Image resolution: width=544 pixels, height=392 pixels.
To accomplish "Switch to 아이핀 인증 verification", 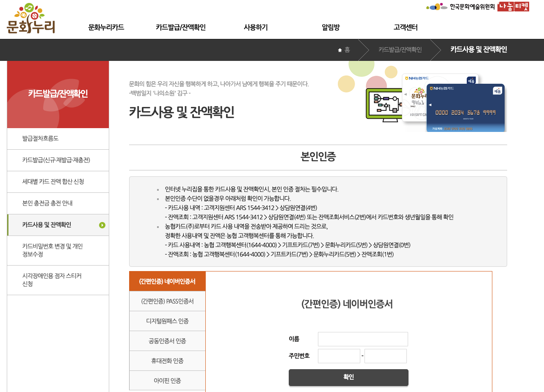I will [x=167, y=380].
